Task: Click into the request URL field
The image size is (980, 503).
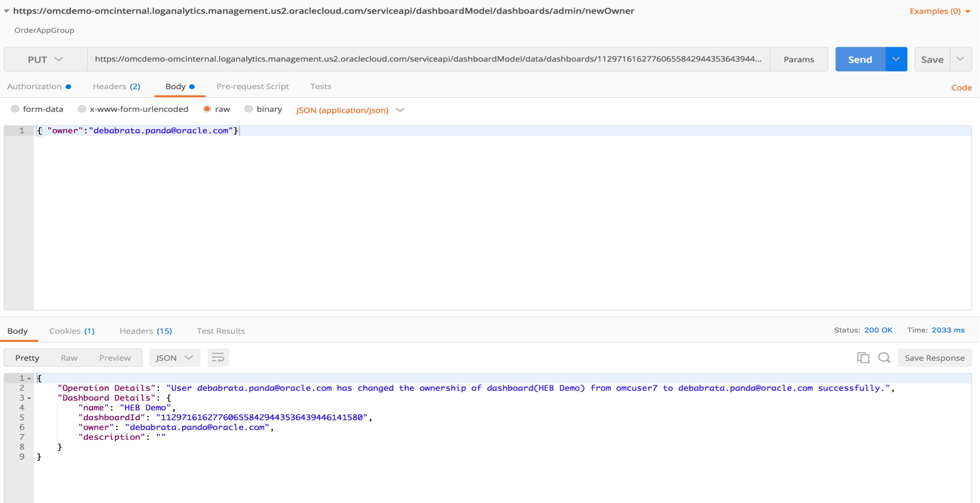Action: click(427, 59)
